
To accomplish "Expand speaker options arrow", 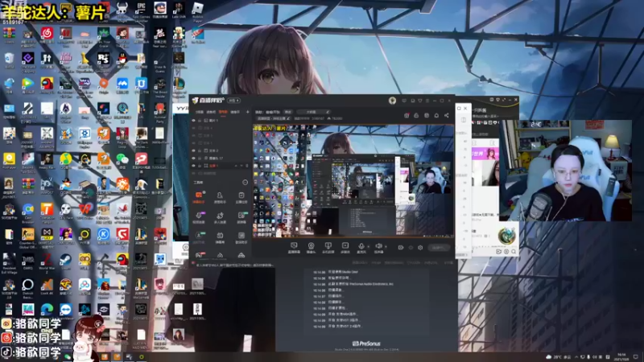I will tap(386, 247).
